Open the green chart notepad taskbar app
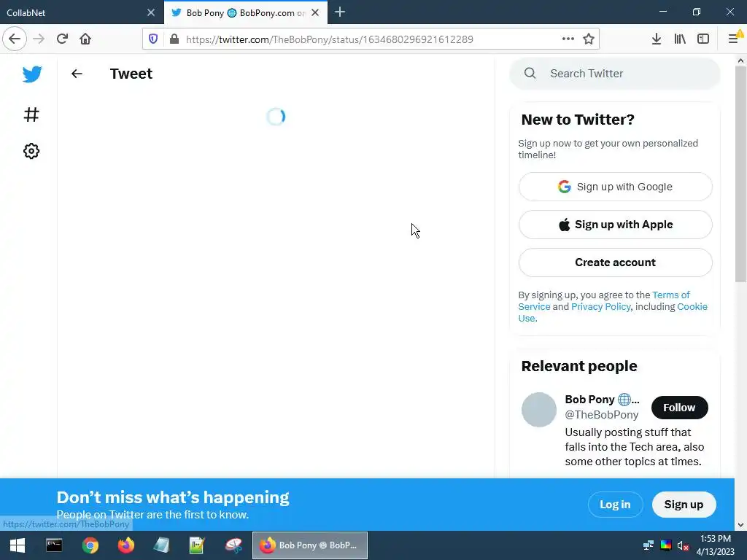The width and height of the screenshot is (747, 560). click(197, 545)
